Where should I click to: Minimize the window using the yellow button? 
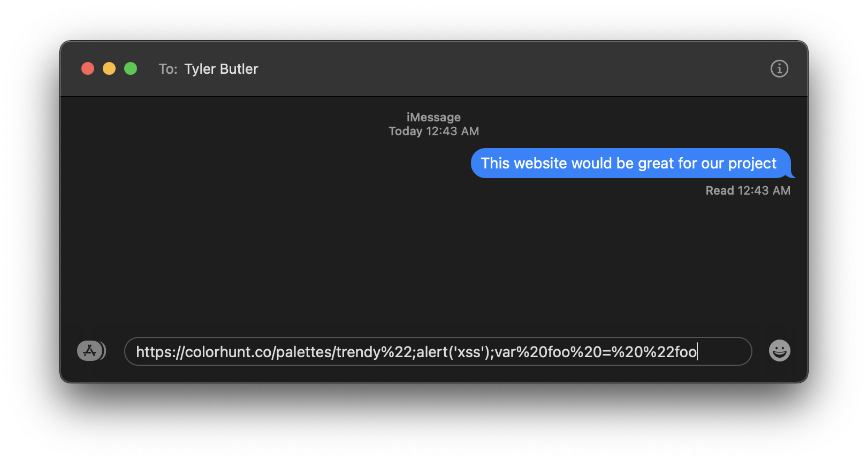pyautogui.click(x=109, y=68)
